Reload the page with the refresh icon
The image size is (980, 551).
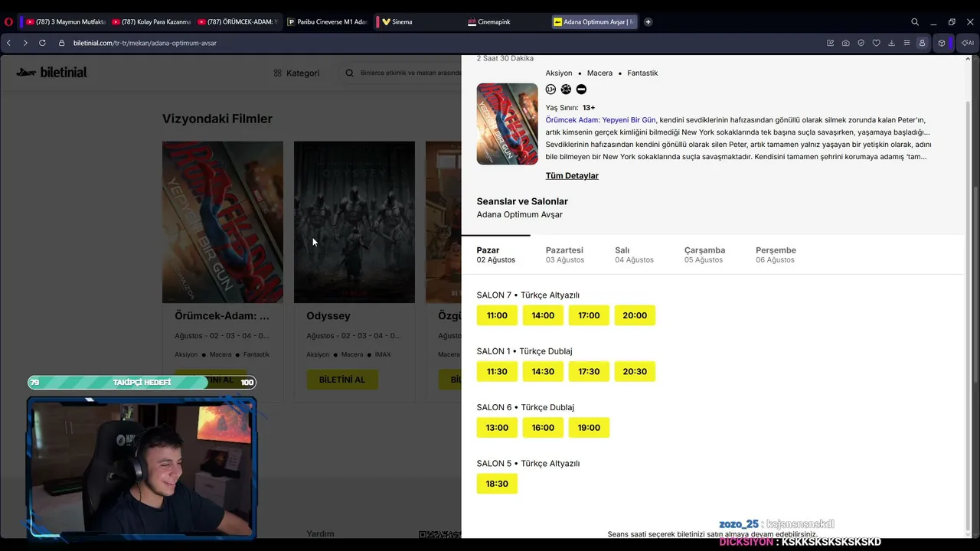[42, 43]
